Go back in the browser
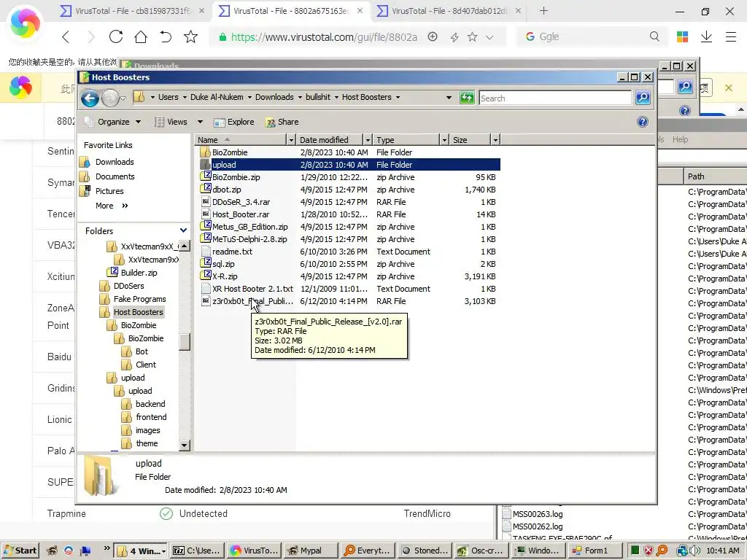747x560 pixels. 66,36
